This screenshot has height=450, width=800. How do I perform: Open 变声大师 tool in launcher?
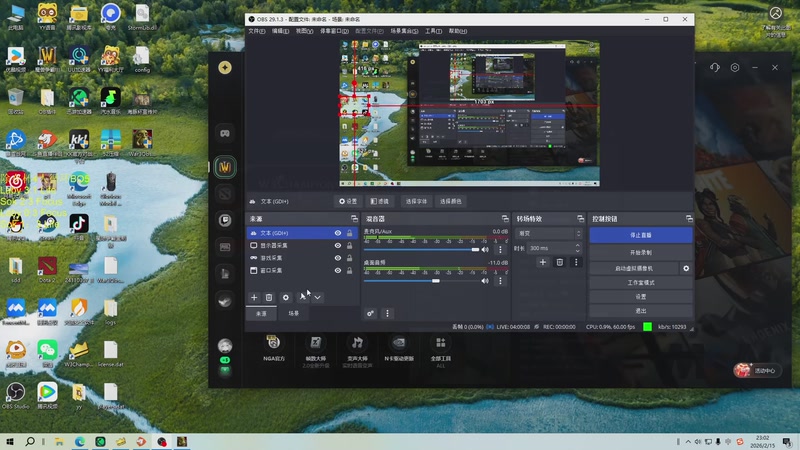click(x=357, y=350)
